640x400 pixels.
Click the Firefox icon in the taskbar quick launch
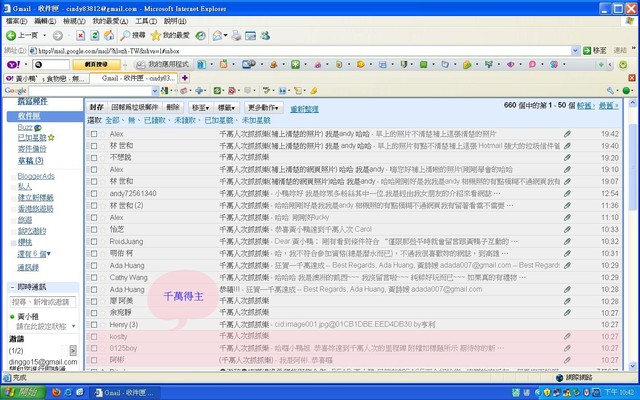(x=56, y=392)
